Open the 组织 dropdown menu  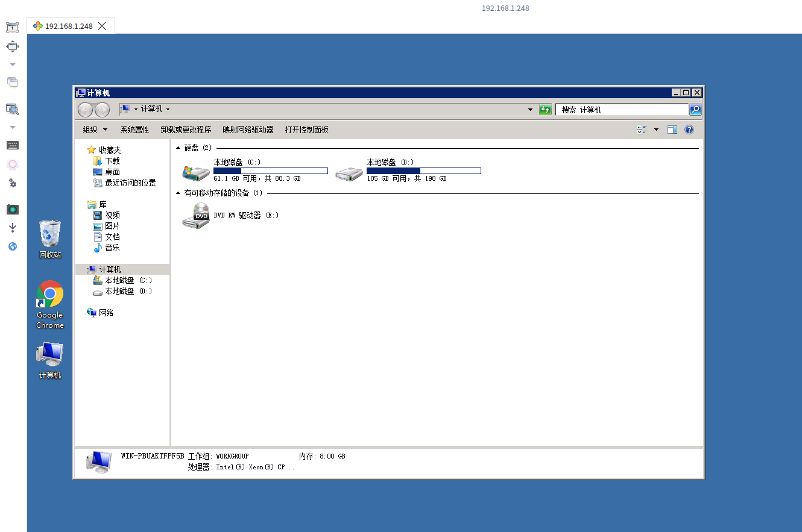tap(95, 130)
